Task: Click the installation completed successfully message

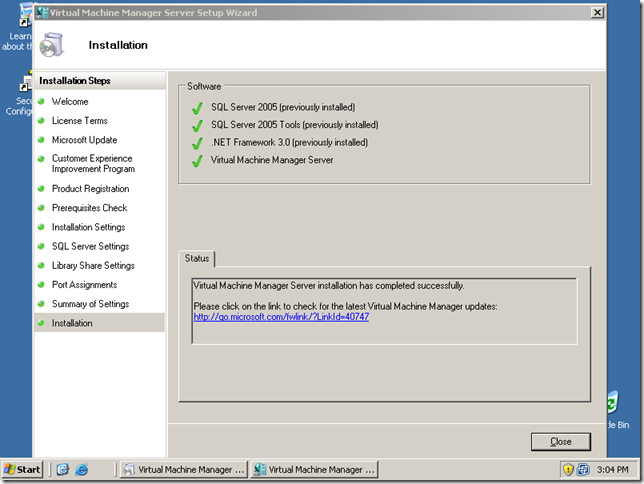Action: [329, 286]
